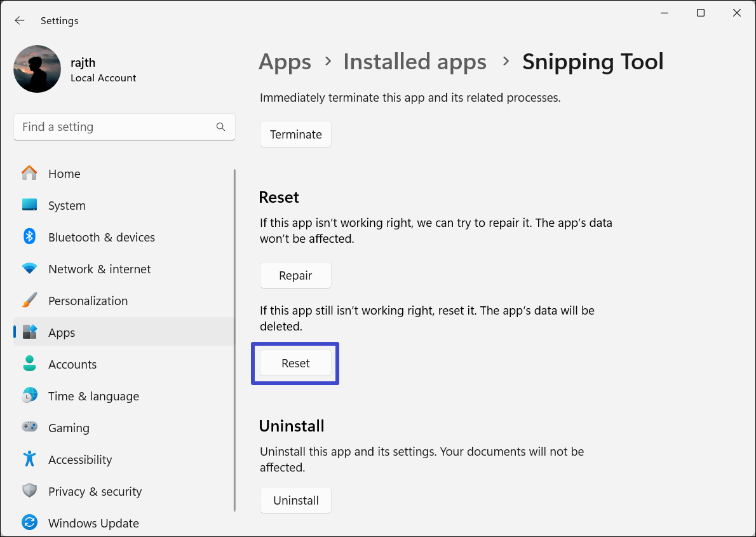Click the Personalization paintbrush icon
Image resolution: width=756 pixels, height=537 pixels.
pos(29,301)
